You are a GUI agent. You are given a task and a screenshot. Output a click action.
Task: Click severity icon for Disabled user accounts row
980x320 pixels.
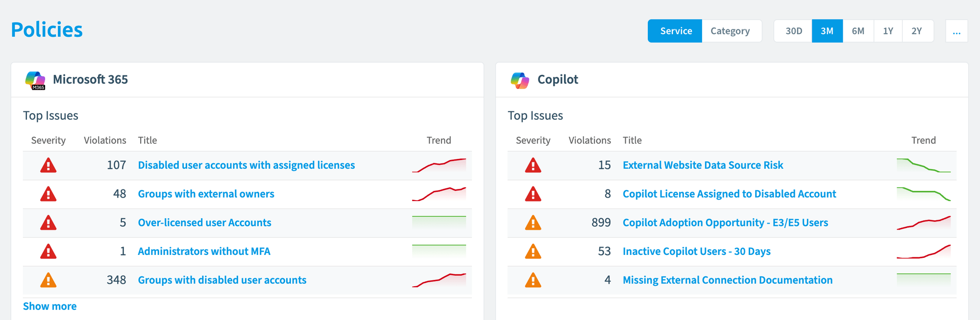[x=48, y=165]
